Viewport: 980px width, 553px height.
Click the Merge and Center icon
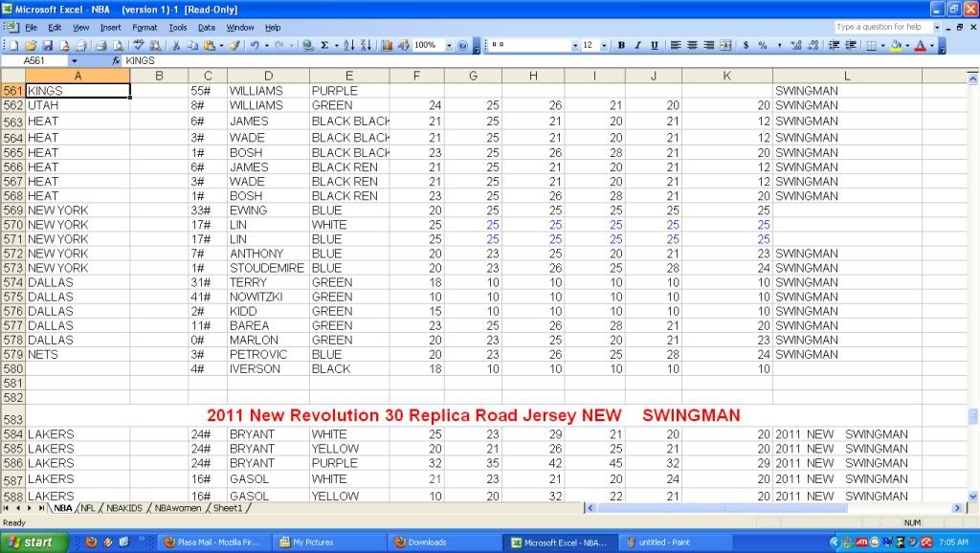coord(725,46)
